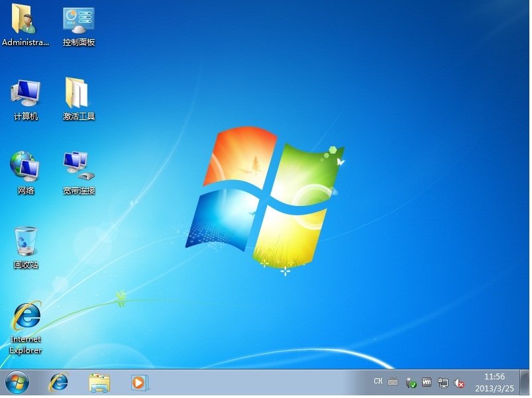The image size is (532, 398).
Task: Click the 计算机 label text
Action: 26,117
